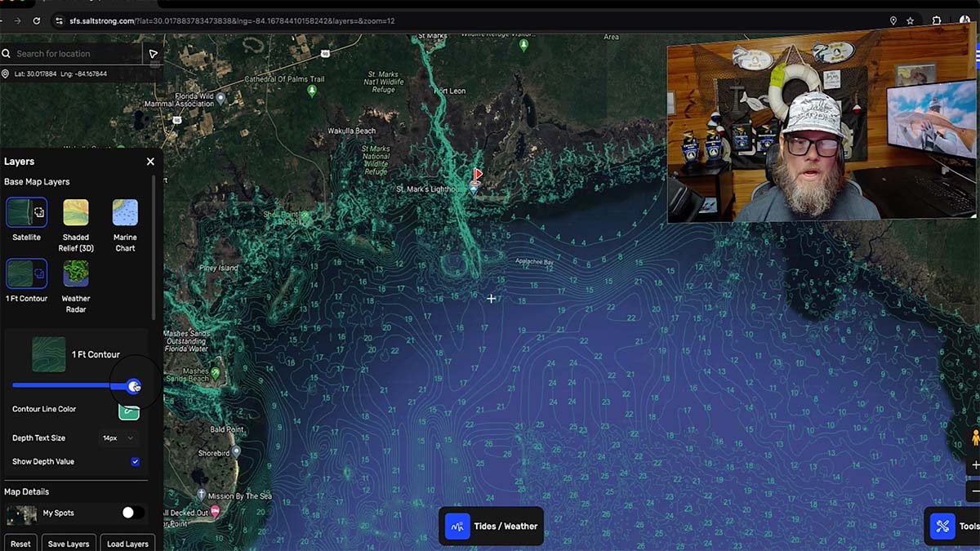Open the Contour Line Color swatch
Viewport: 980px width, 551px height.
(129, 412)
